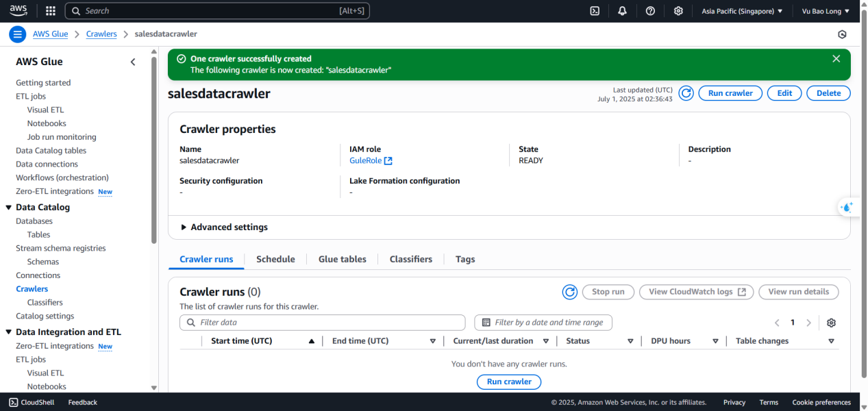The height and width of the screenshot is (411, 868).
Task: Open Privacy link in footer
Action: coord(734,403)
